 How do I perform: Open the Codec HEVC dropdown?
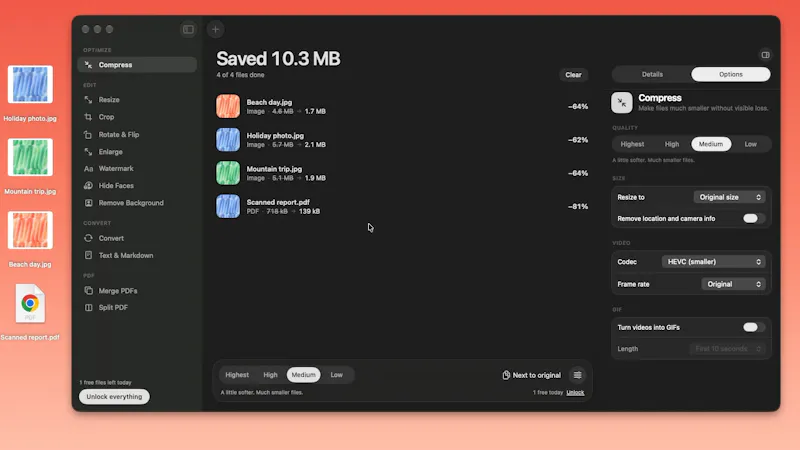tap(713, 262)
